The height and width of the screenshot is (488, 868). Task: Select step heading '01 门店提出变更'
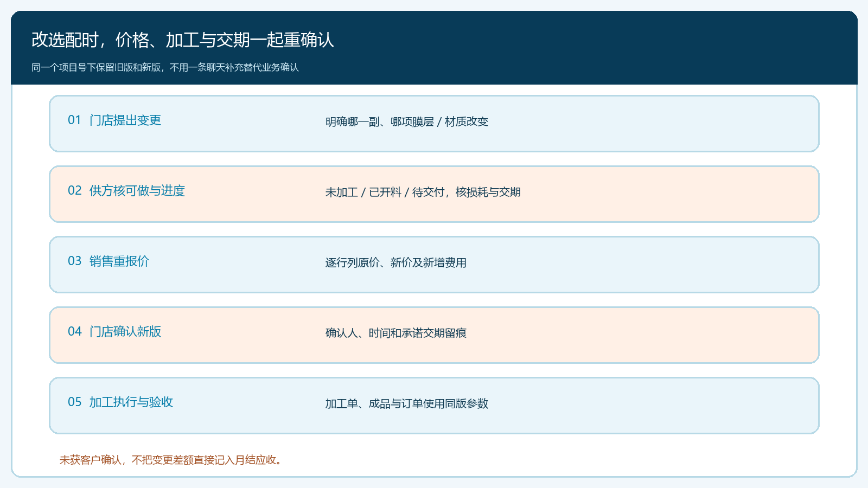click(114, 120)
